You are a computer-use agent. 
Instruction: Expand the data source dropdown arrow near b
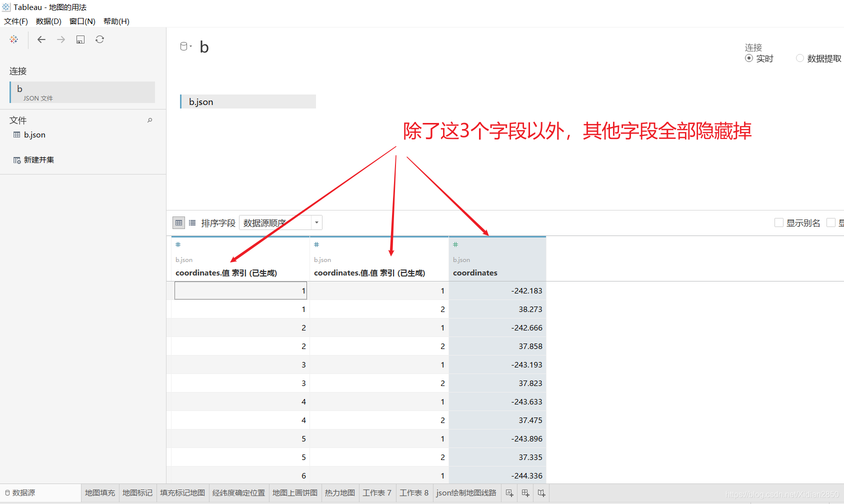(x=191, y=46)
